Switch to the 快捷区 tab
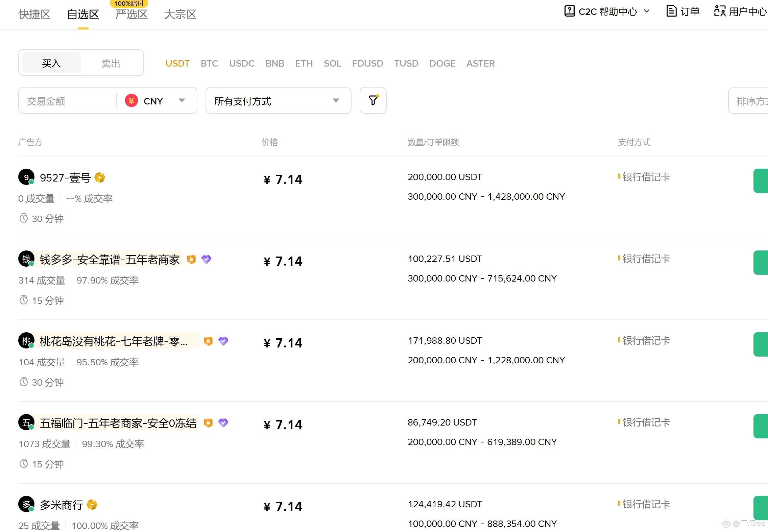The width and height of the screenshot is (768, 532). (x=34, y=14)
